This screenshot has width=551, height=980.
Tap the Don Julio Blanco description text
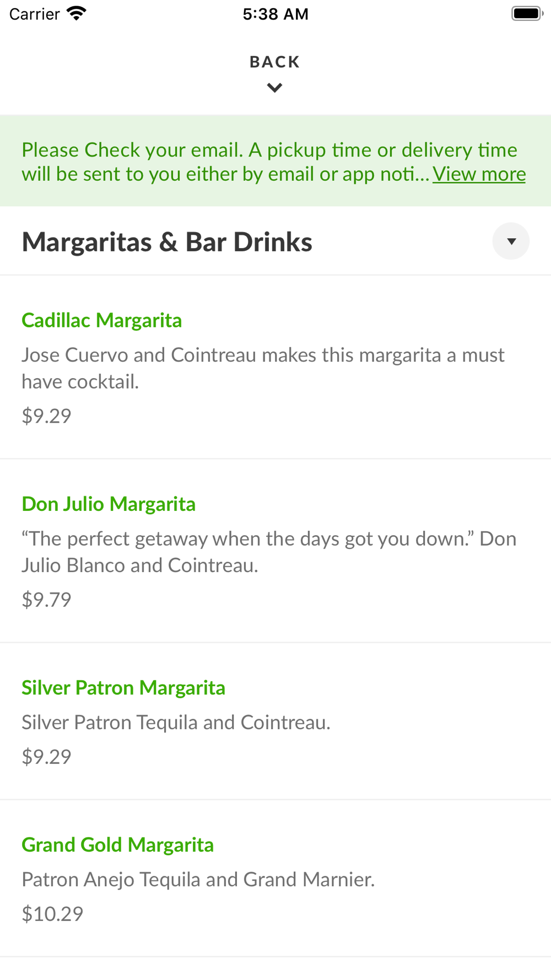(269, 552)
